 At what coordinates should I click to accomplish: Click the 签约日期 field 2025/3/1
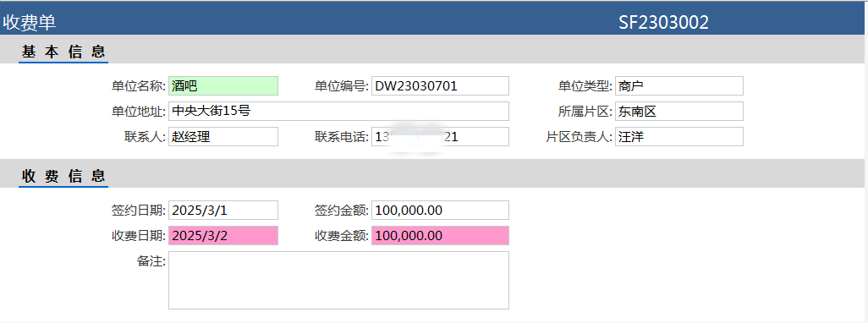223,211
